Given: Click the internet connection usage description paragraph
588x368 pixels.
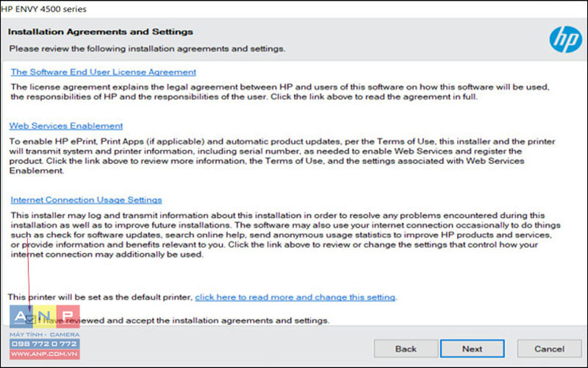Looking at the screenshot, I should [285, 235].
